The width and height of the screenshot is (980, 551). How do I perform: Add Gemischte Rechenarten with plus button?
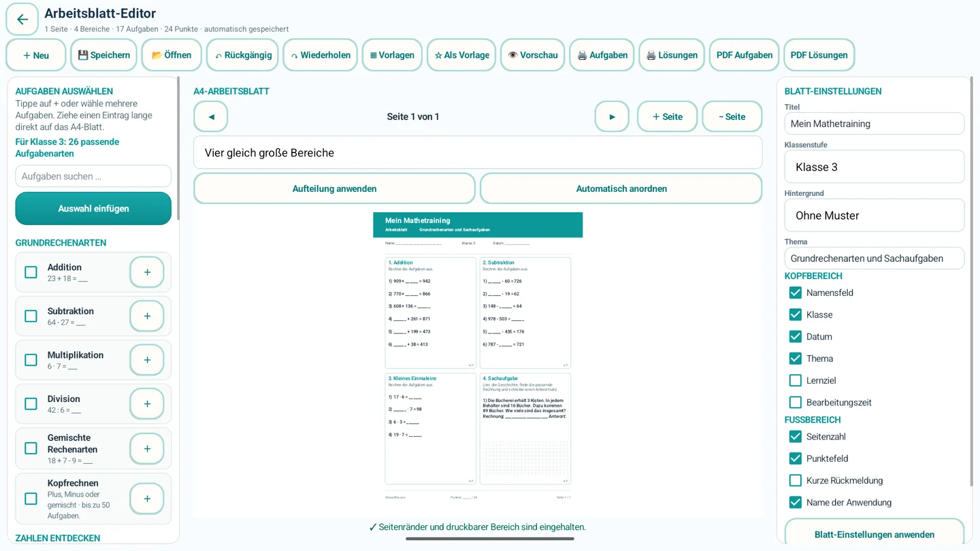coord(147,449)
